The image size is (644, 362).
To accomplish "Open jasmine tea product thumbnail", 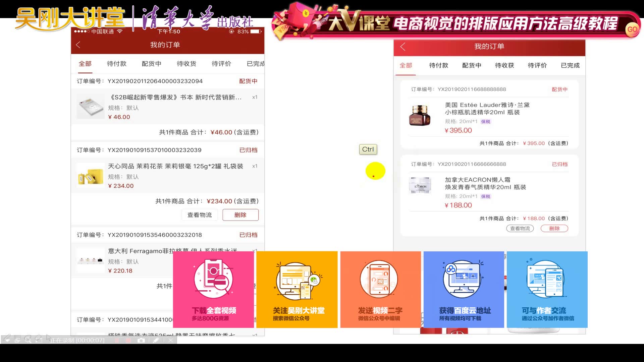I will point(90,175).
